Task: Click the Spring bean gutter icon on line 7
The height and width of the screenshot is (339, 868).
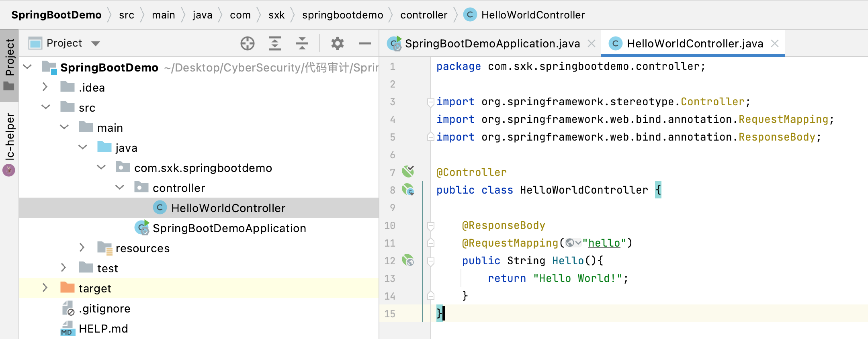Action: pos(408,172)
